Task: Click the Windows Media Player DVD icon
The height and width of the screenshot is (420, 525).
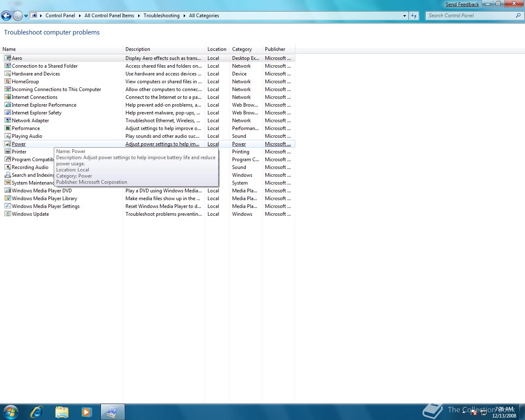Action: click(x=8, y=191)
